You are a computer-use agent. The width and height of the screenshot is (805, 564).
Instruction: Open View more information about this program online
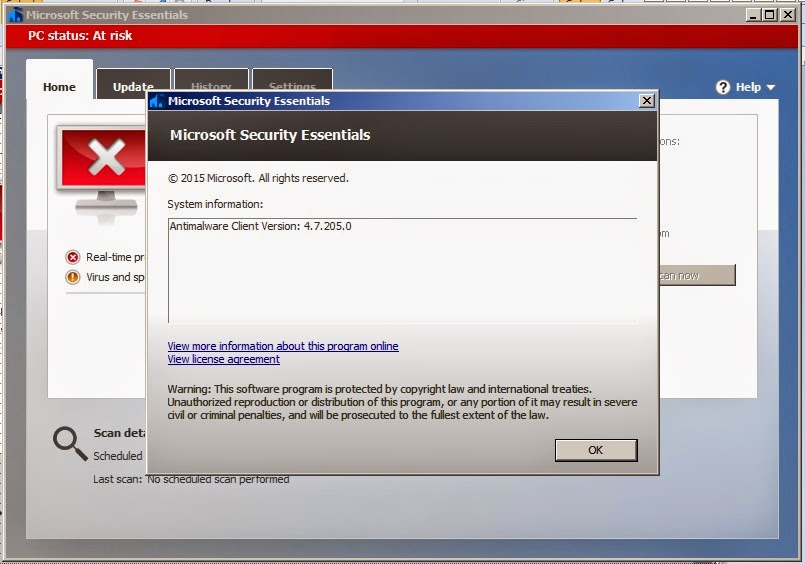[x=283, y=346]
